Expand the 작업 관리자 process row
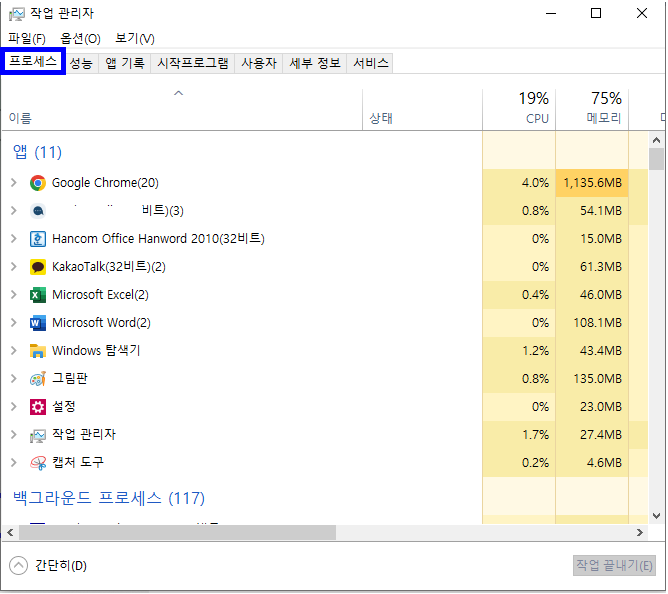This screenshot has height=594, width=668. click(14, 435)
